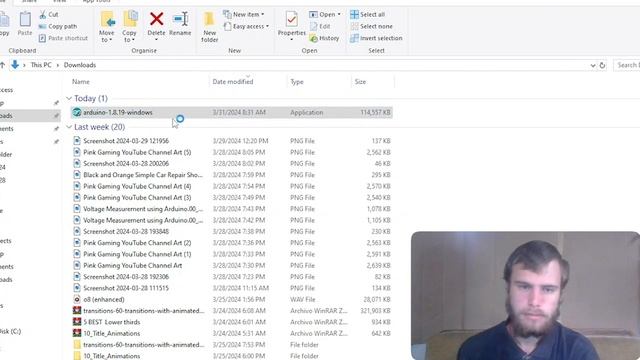The width and height of the screenshot is (640, 360).
Task: Click the refresh icon in address bar
Action: click(x=602, y=65)
